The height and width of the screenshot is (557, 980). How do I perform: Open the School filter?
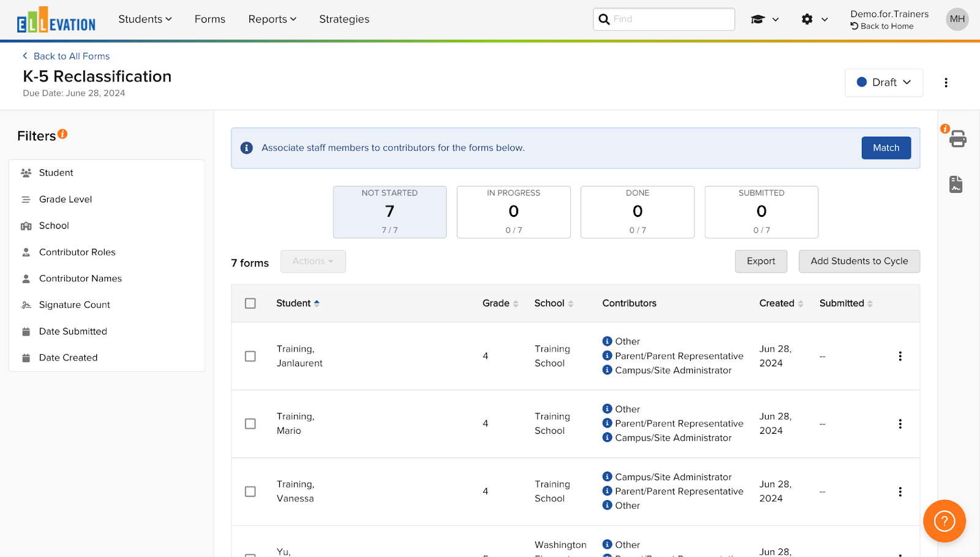[x=107, y=225]
